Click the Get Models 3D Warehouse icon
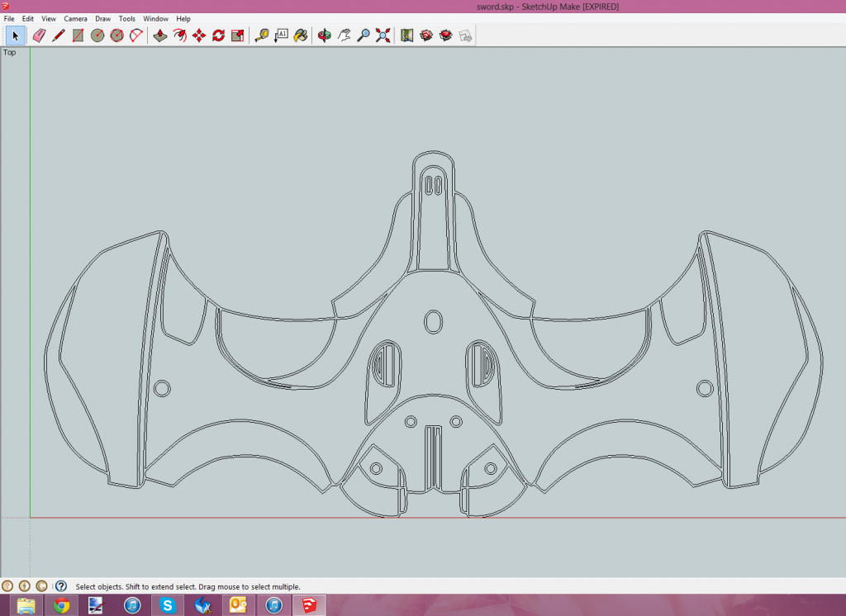 [406, 36]
